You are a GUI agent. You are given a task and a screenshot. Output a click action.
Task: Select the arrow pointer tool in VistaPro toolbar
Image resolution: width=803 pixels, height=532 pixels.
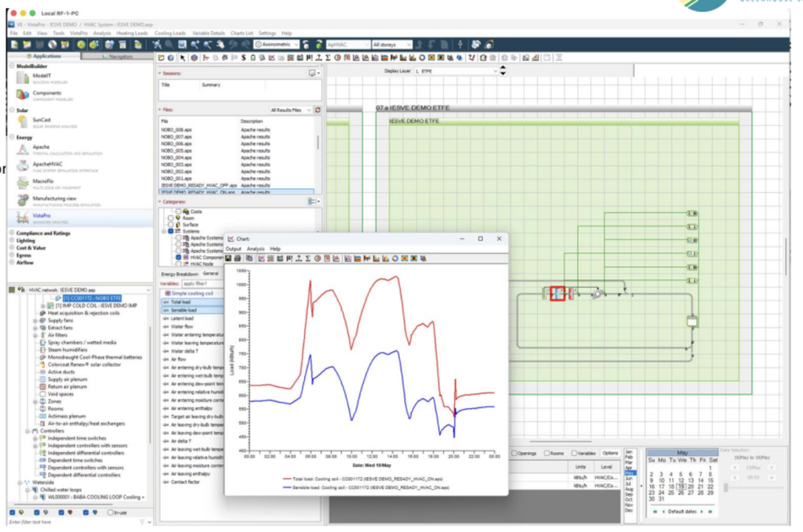pyautogui.click(x=182, y=58)
